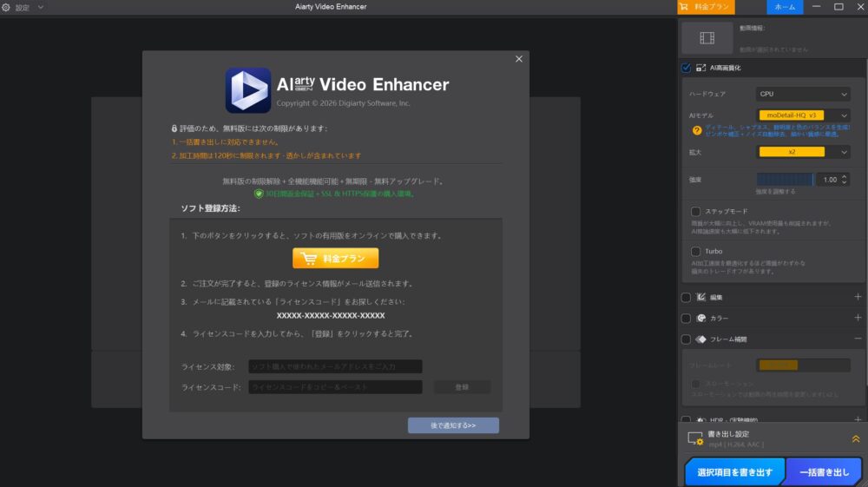Open the AIモデル moDetail-HQ v3 dropdown

point(802,115)
